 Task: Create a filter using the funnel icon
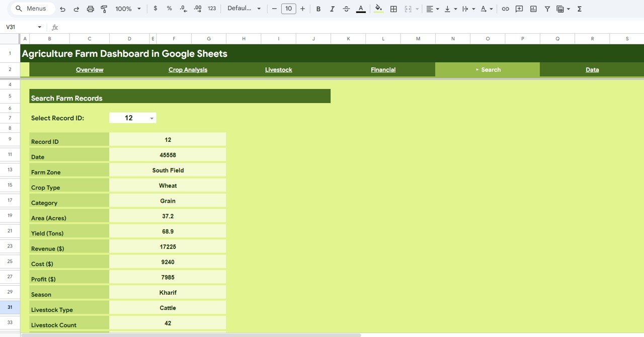[547, 9]
